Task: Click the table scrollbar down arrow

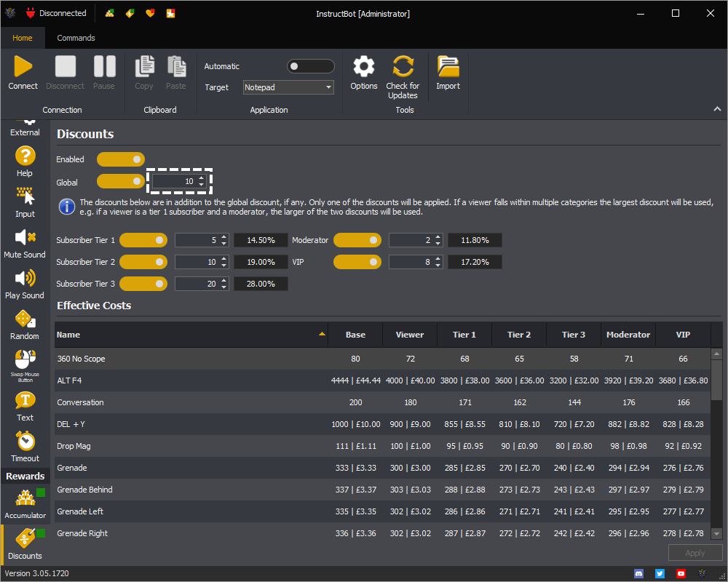Action: pos(717,534)
